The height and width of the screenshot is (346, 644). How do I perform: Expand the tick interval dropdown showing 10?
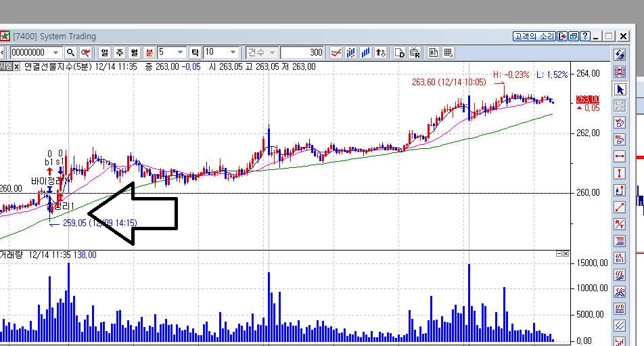233,53
